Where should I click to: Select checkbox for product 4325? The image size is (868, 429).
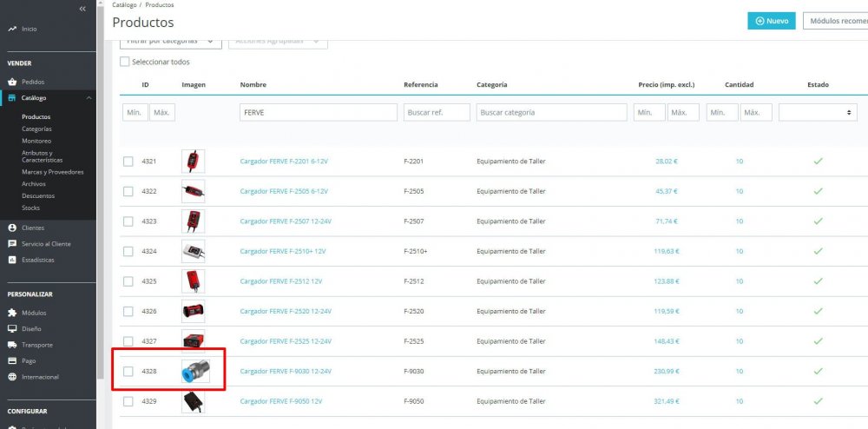pos(128,281)
